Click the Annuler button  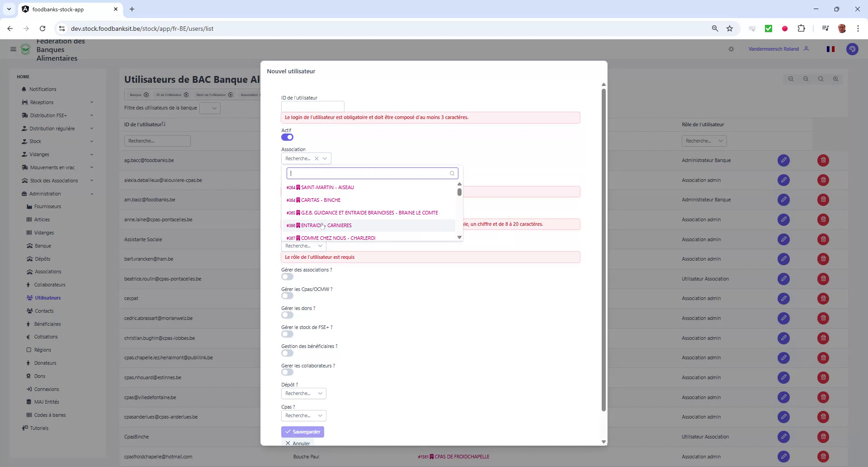(297, 443)
